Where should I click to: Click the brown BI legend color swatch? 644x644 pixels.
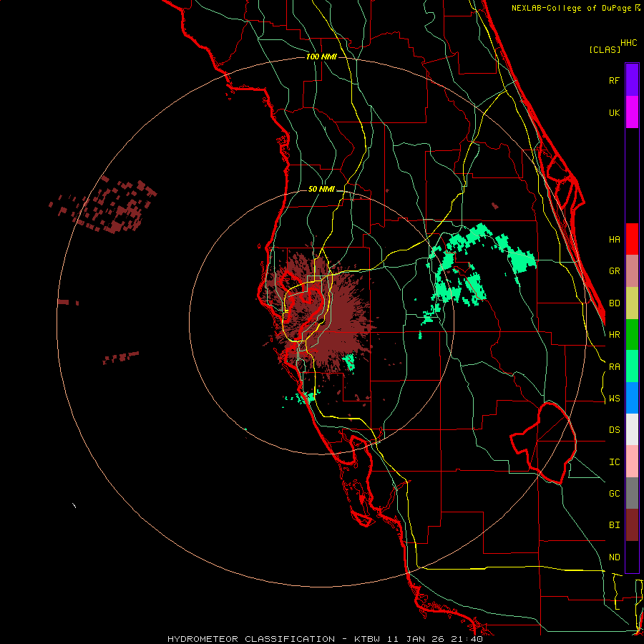(632, 525)
